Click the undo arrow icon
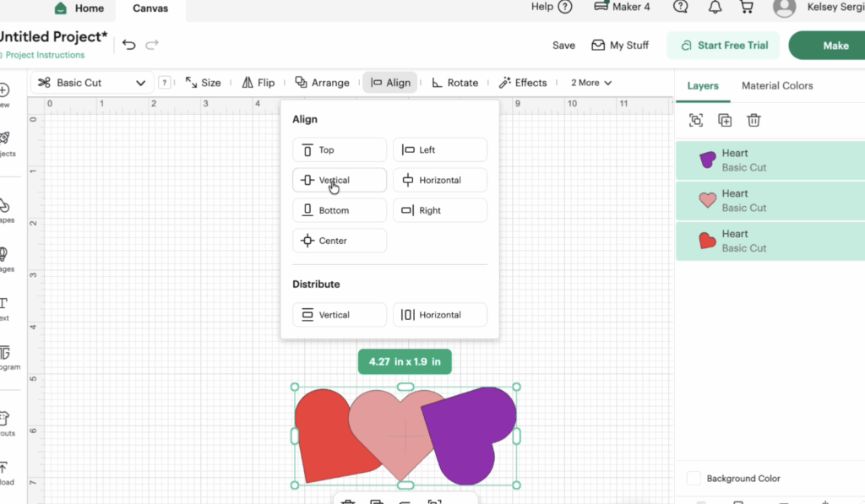Screen dimensions: 865x504 point(129,45)
